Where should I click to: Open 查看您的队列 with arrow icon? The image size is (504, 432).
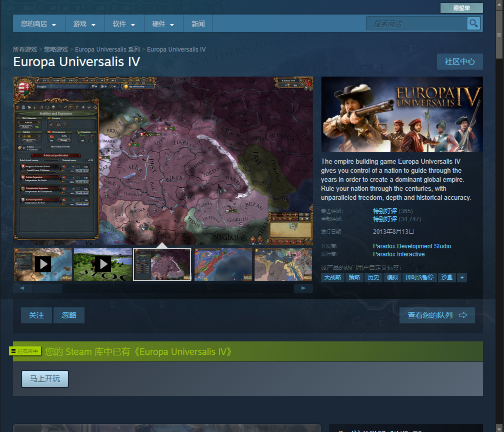click(x=437, y=315)
